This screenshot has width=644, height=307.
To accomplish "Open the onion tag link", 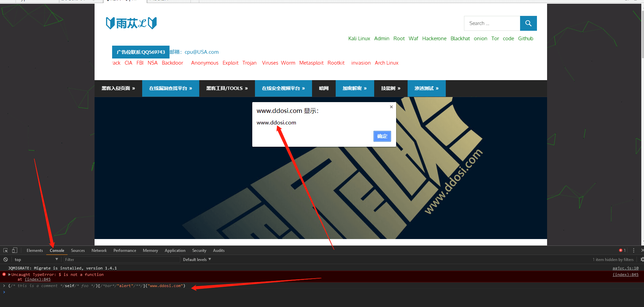I will click(480, 39).
